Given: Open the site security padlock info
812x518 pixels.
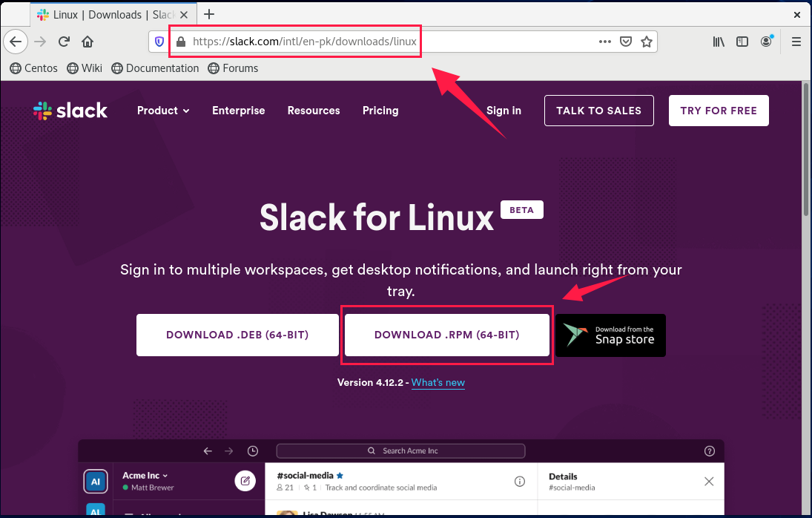Looking at the screenshot, I should [x=181, y=42].
